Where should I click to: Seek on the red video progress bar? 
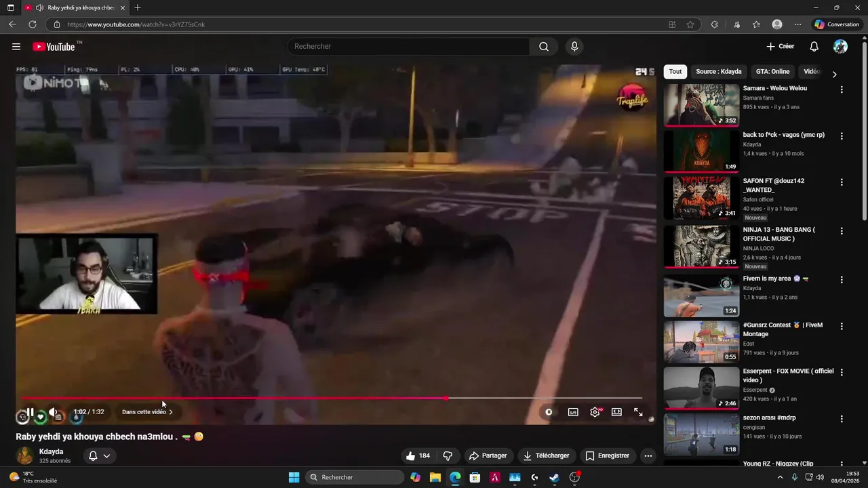point(332,398)
